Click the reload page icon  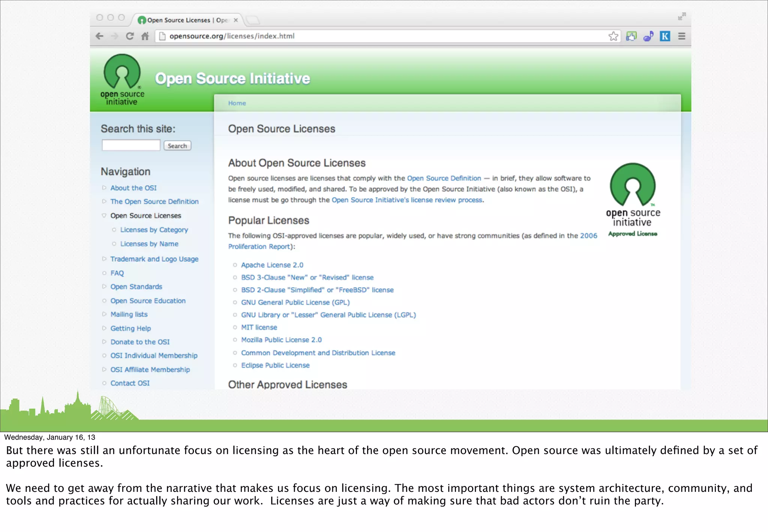tap(130, 36)
